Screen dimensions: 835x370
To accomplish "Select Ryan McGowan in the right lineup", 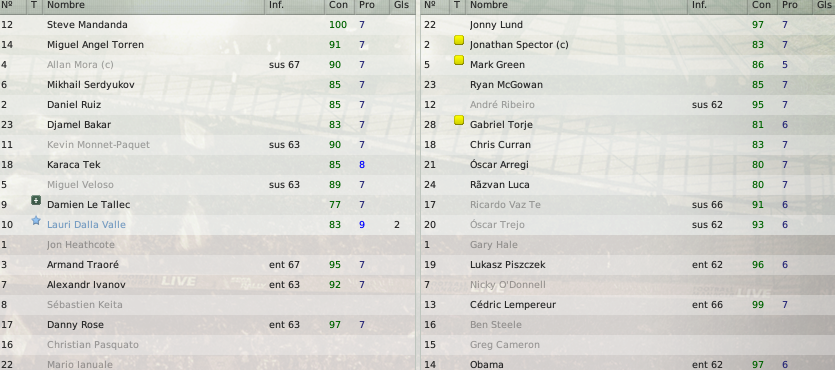I will coord(628,85).
